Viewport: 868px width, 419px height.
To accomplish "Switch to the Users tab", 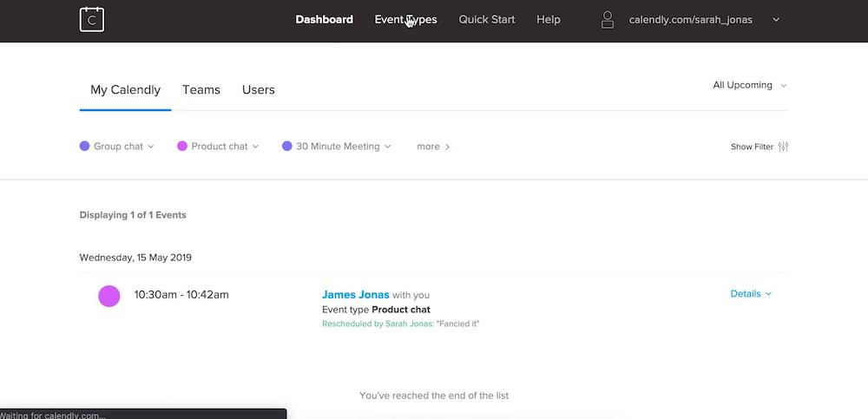I will point(259,89).
